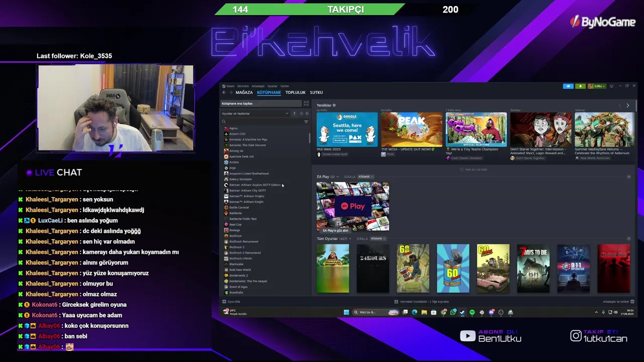Viewport: 644px width, 362px height.
Task: Open the TOPLULUK tab
Action: (x=295, y=93)
